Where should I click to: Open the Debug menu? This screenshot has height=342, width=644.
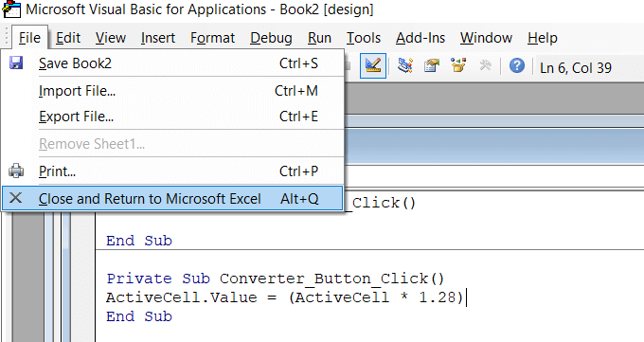click(271, 38)
